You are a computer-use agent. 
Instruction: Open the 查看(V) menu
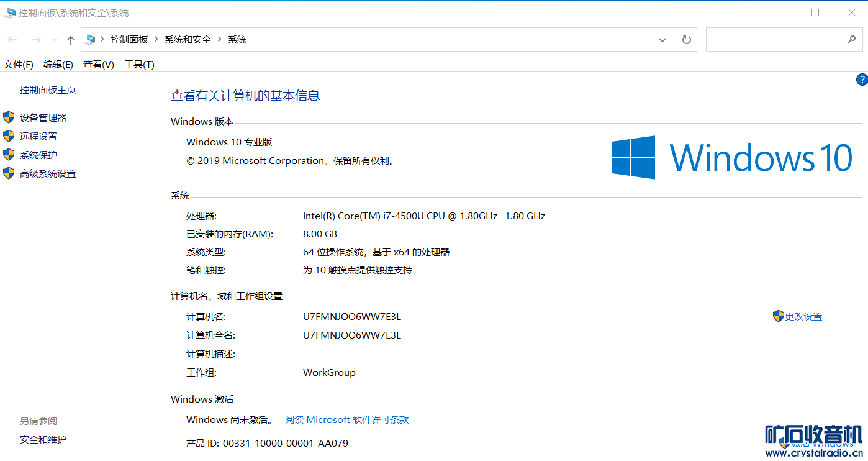(99, 65)
